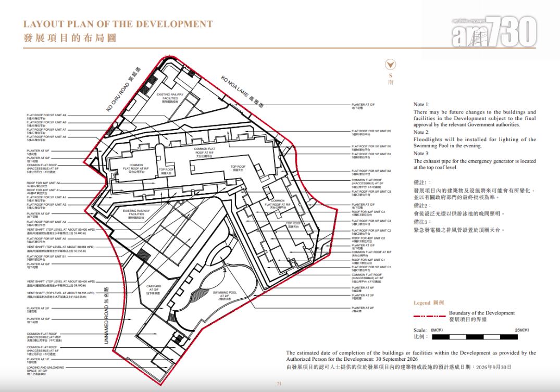
Task: Click the south compass arrow icon
Action: pos(390,65)
